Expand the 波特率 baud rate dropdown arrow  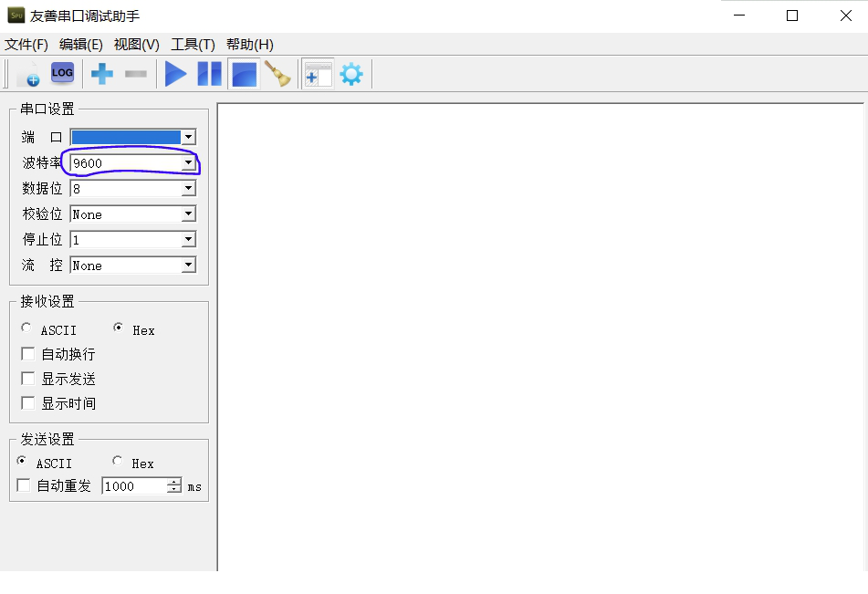point(188,162)
